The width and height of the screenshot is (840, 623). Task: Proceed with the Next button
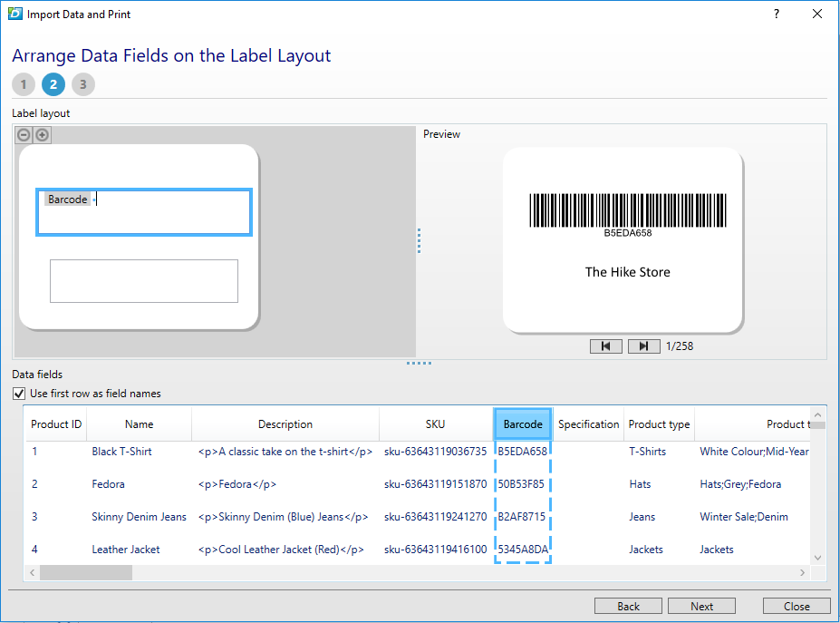point(701,607)
